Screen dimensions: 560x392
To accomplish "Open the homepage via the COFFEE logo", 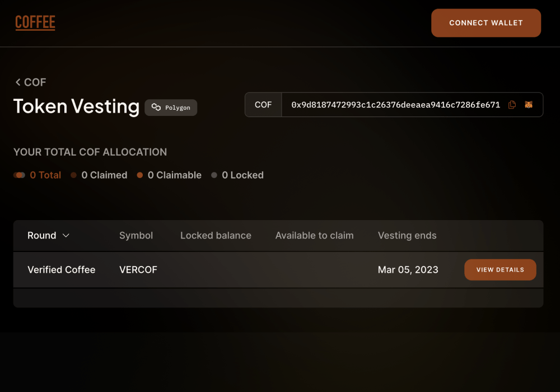I will (35, 22).
